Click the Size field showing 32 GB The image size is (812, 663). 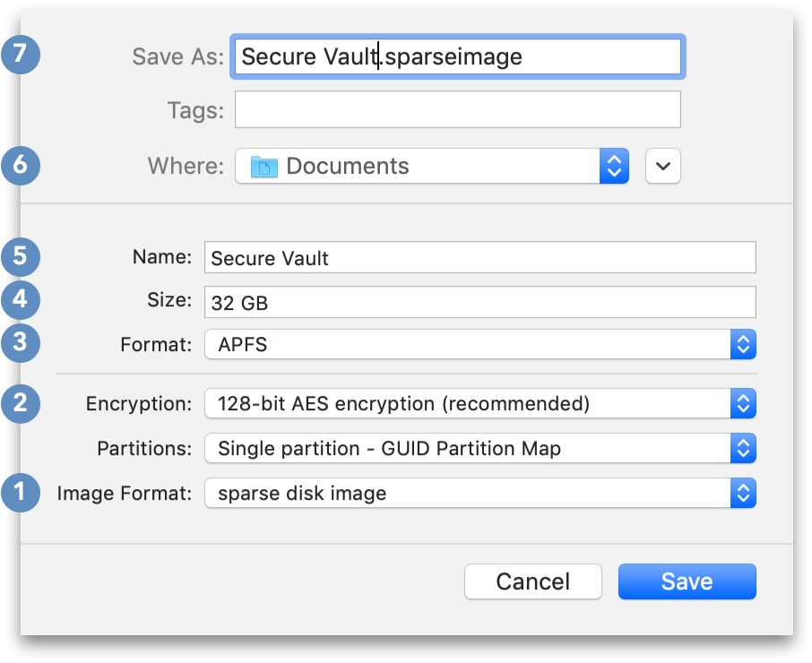pos(479,302)
